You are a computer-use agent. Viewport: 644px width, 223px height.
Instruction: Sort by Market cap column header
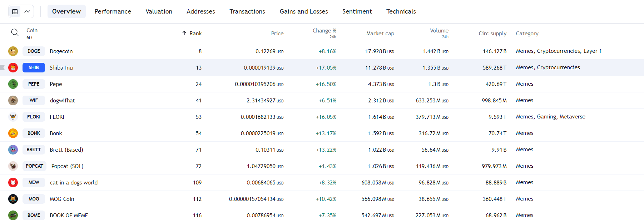click(x=380, y=34)
